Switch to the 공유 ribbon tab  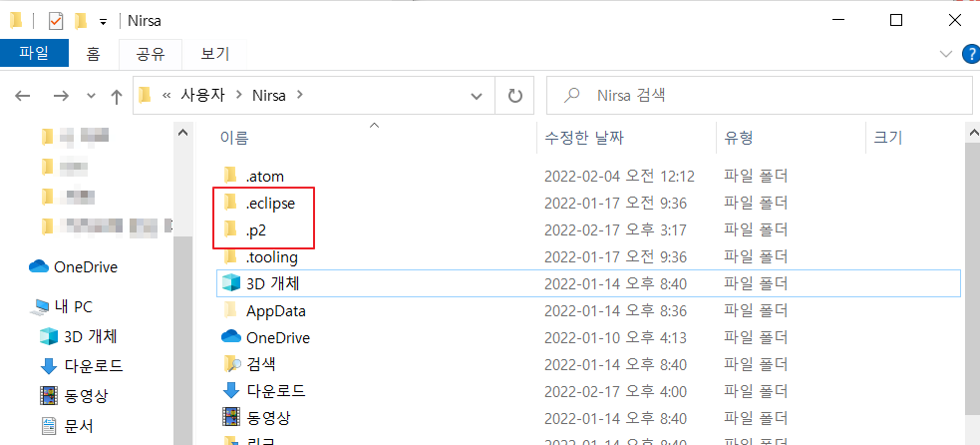coord(151,53)
